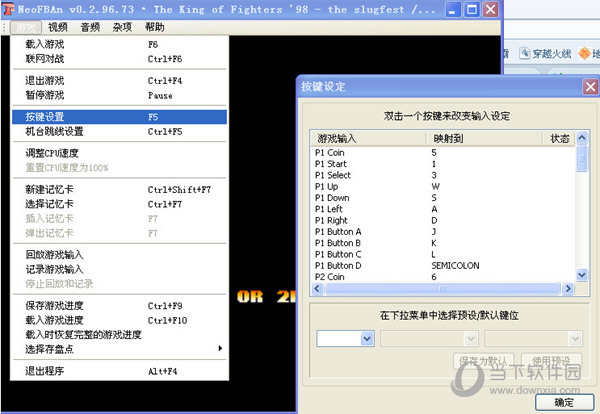
Task: Select the P1 Button B row
Action: 443,243
